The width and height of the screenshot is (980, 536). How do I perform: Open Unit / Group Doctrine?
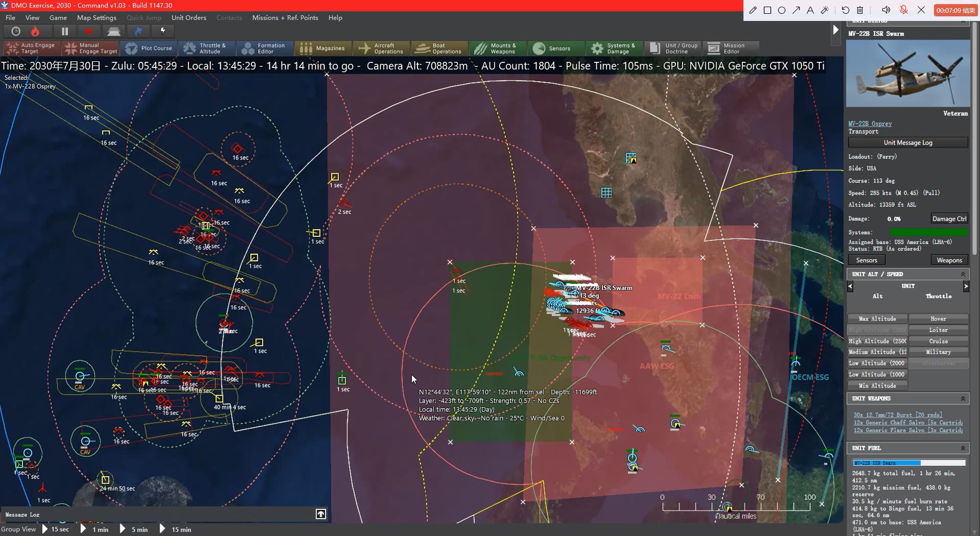673,48
